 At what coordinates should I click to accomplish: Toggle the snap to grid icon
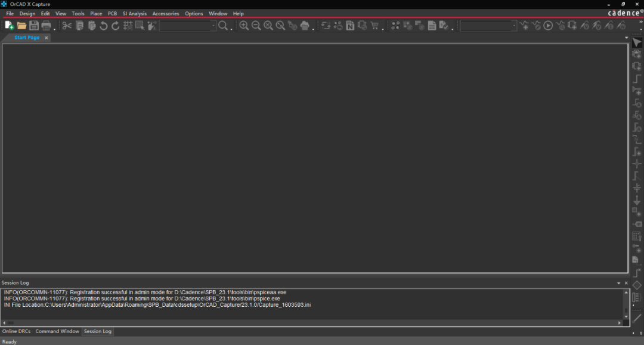(x=128, y=26)
